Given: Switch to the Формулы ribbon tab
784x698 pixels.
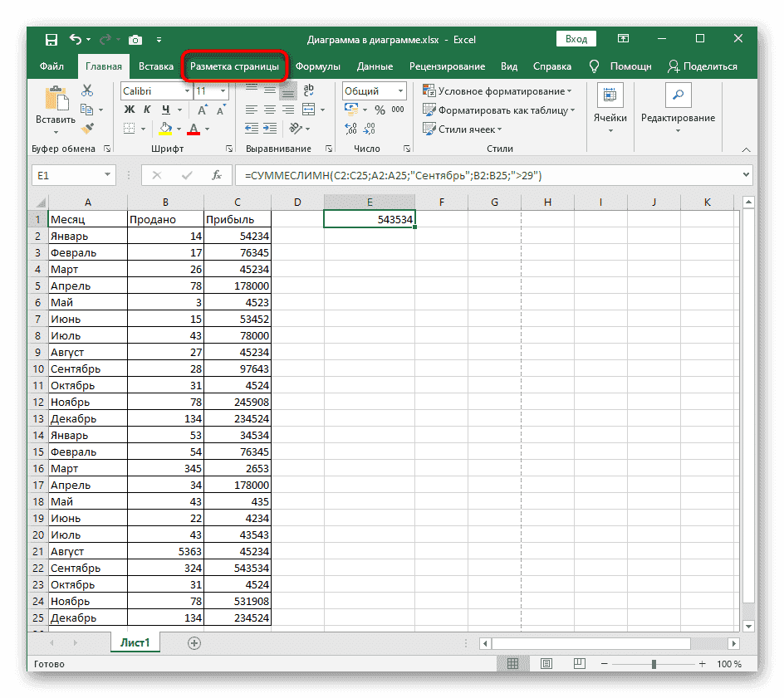Looking at the screenshot, I should tap(317, 66).
